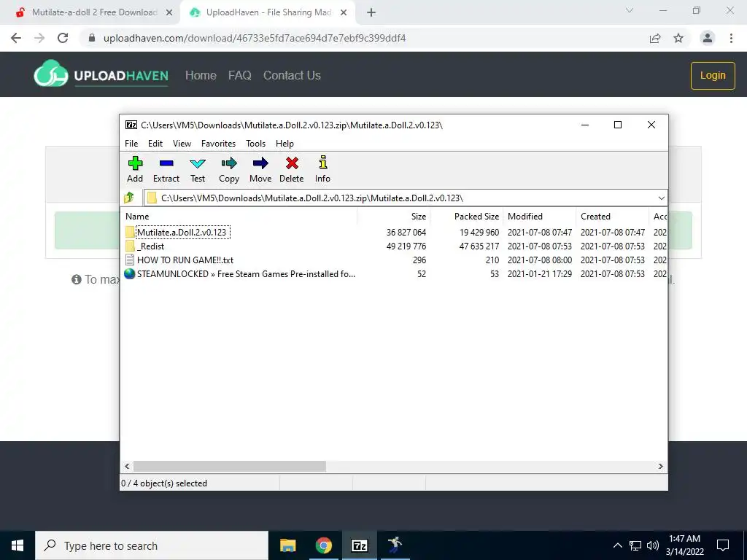Run the Test archive tool
This screenshot has height=560, width=747.
[198, 163]
